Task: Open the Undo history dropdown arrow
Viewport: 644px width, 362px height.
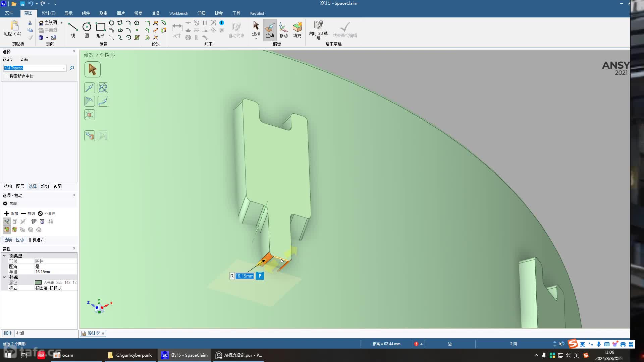Action: pos(37,4)
